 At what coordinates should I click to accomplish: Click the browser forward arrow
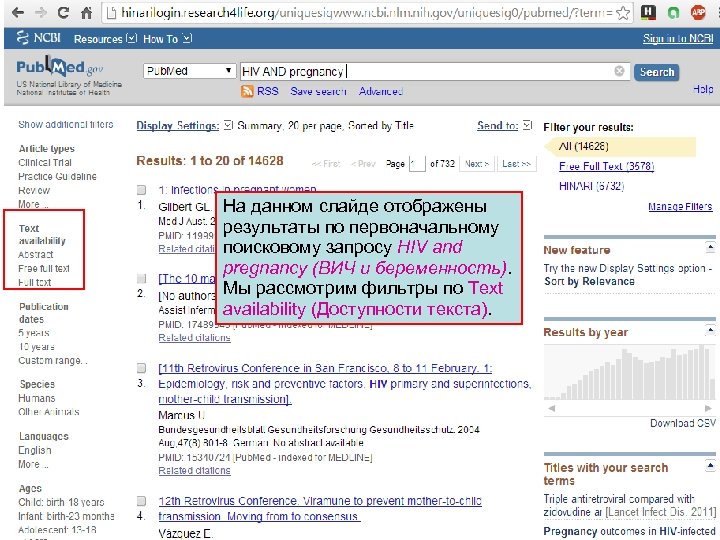tap(41, 13)
